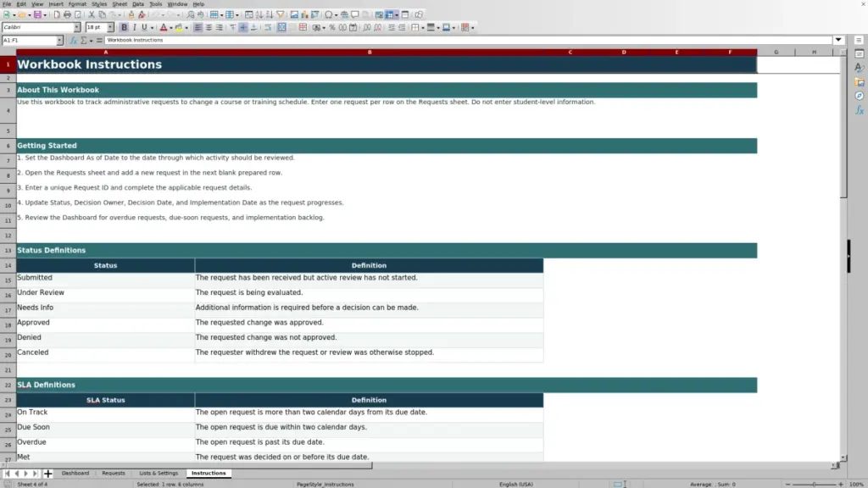
Task: Click Align Left icon
Action: [198, 27]
